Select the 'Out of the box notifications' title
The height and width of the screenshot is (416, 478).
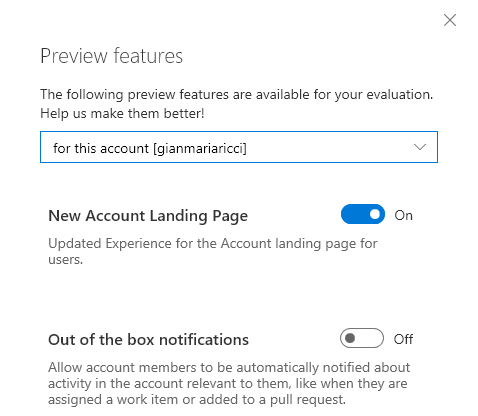click(148, 340)
